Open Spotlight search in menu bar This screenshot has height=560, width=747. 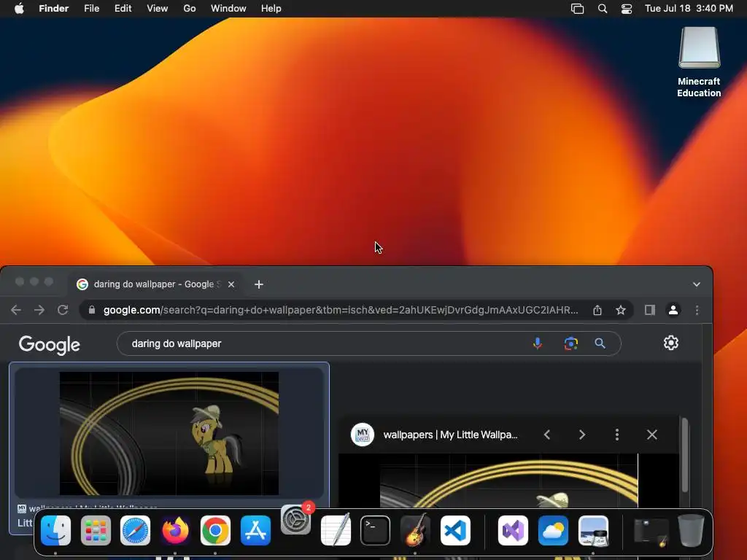pos(602,9)
